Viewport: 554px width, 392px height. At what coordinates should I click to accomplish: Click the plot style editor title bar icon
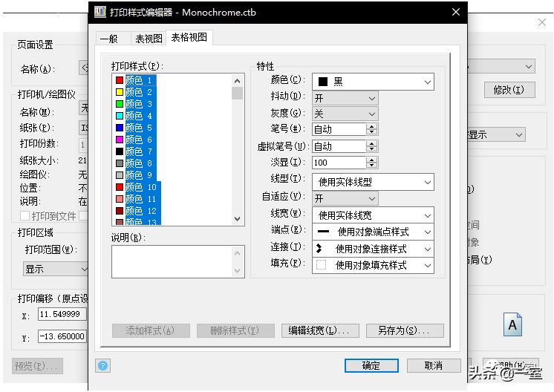tap(100, 12)
